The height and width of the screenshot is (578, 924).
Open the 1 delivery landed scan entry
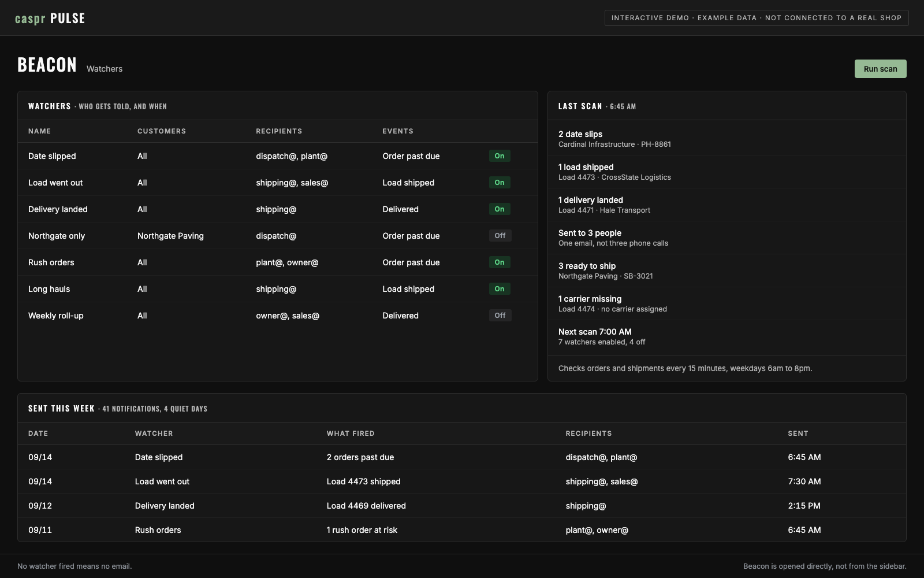727,205
